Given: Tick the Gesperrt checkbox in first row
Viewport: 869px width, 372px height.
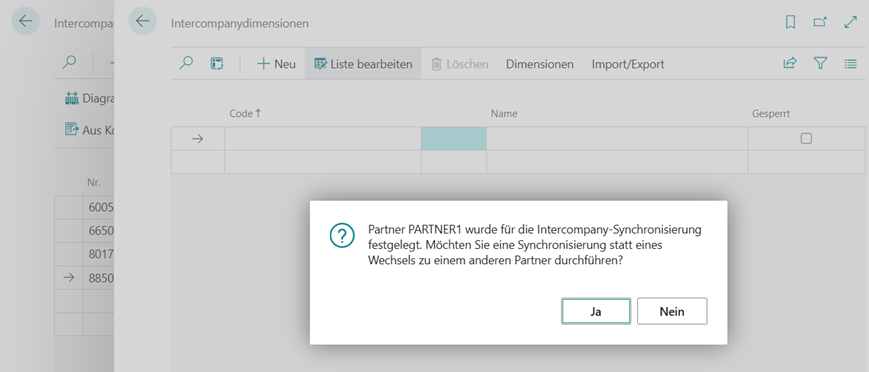Looking at the screenshot, I should pyautogui.click(x=806, y=139).
